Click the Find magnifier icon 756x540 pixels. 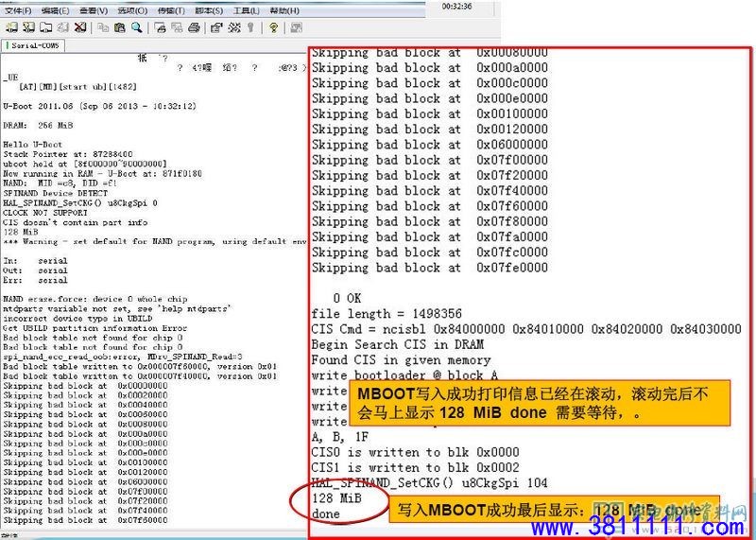tap(136, 27)
